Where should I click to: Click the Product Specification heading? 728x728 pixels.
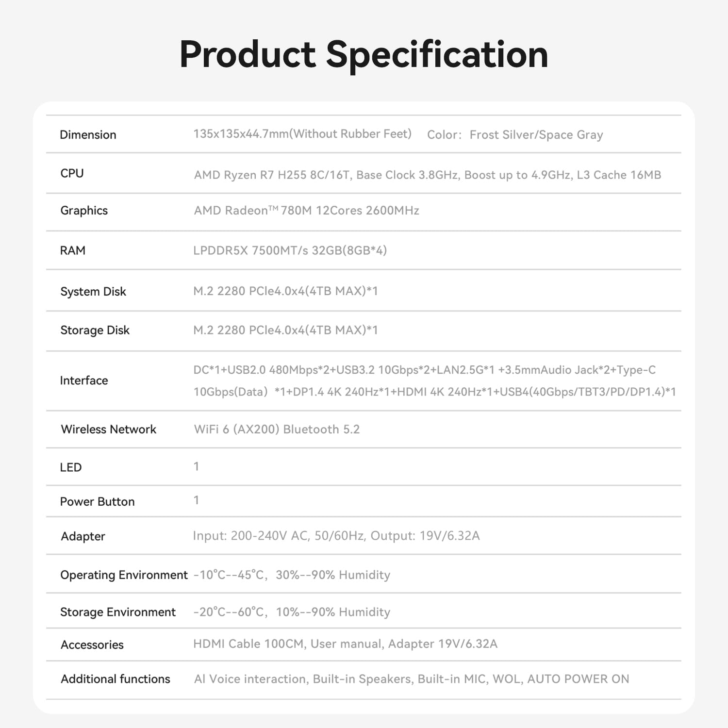tap(364, 54)
